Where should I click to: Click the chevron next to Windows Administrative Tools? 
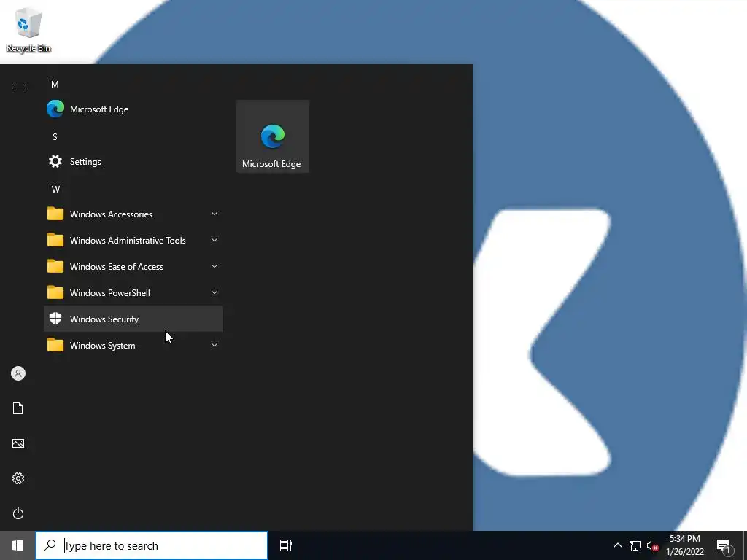214,240
